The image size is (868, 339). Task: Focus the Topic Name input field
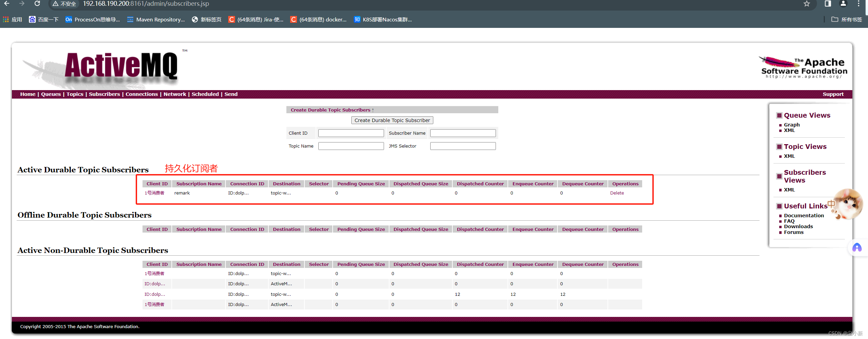tap(351, 146)
